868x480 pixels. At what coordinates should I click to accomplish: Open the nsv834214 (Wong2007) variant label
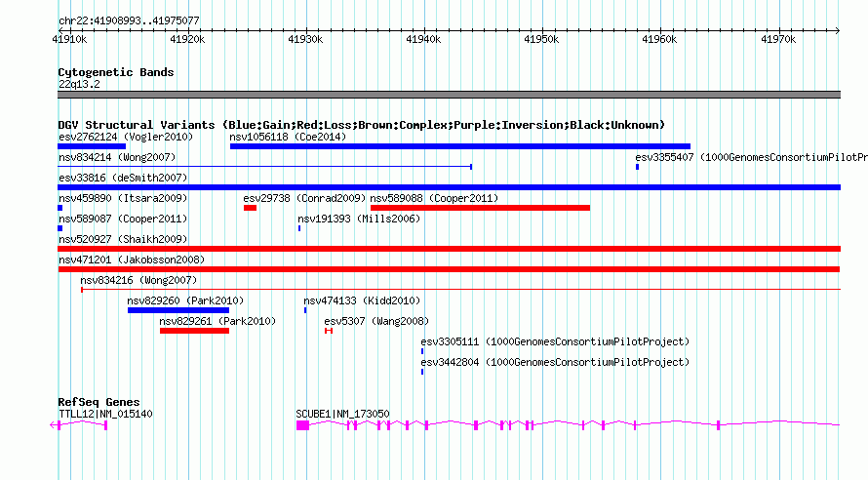click(x=117, y=157)
